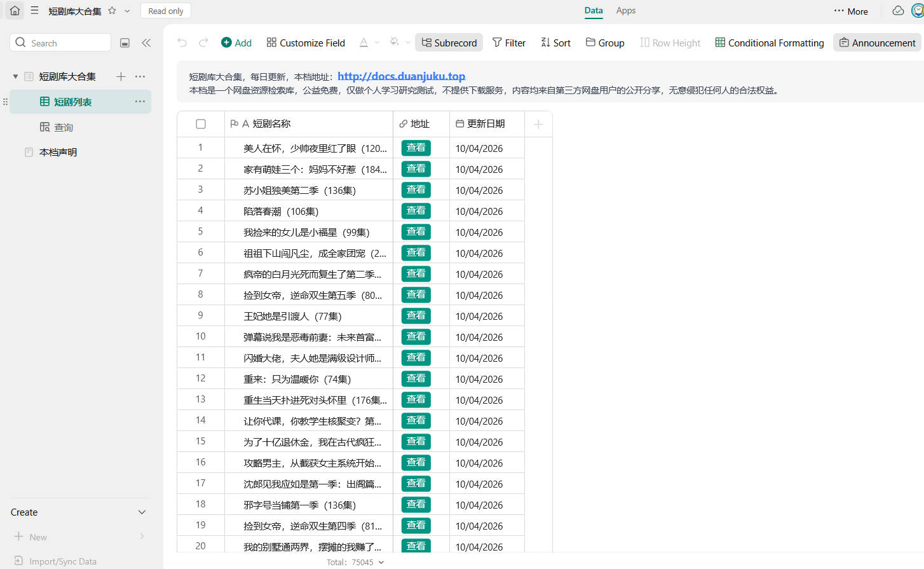Toggle the Subrecord view

(449, 43)
